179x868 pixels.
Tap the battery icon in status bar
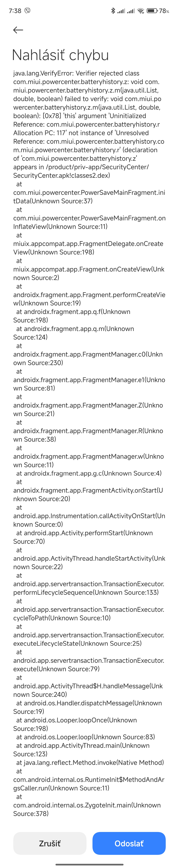pos(152,11)
